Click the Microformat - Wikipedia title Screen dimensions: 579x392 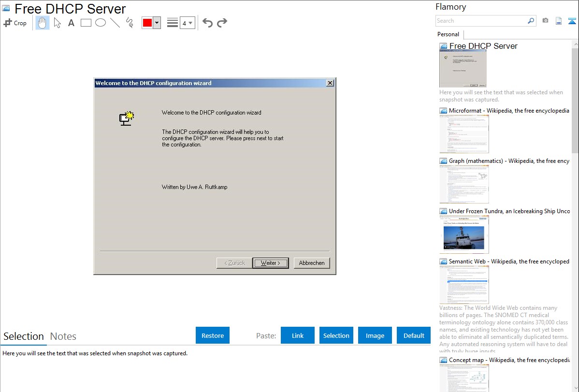509,111
